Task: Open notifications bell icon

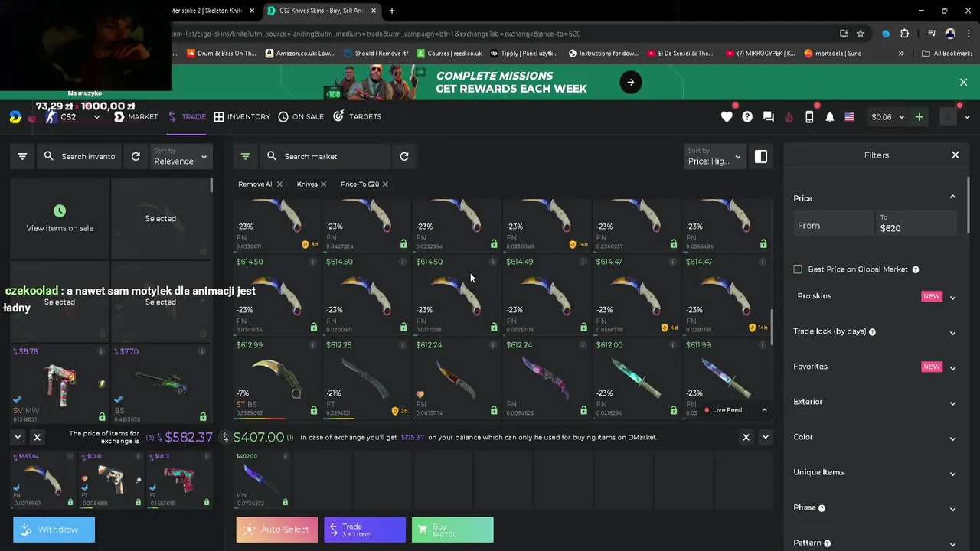Action: [830, 116]
